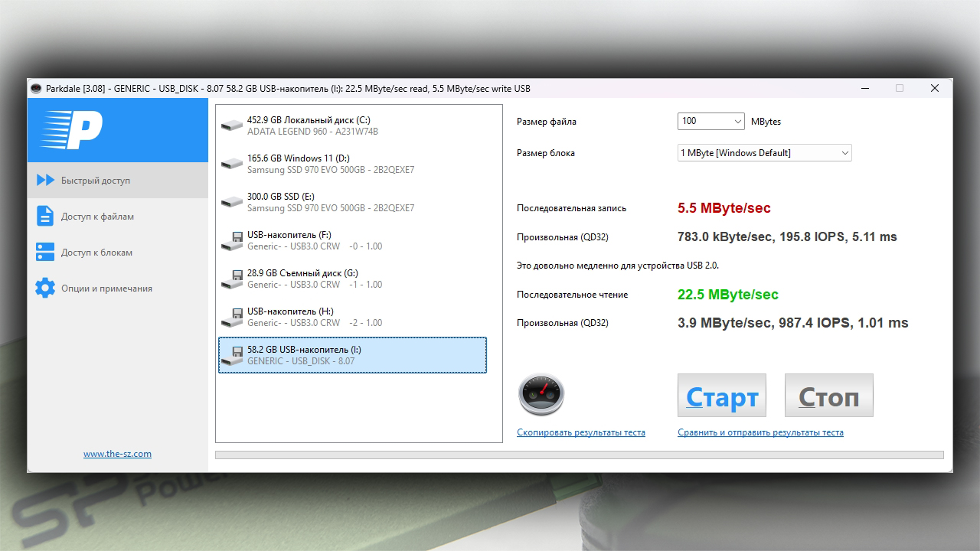Screen dimensions: 980x551
Task: Open Опции и примечания section
Action: tap(118, 289)
